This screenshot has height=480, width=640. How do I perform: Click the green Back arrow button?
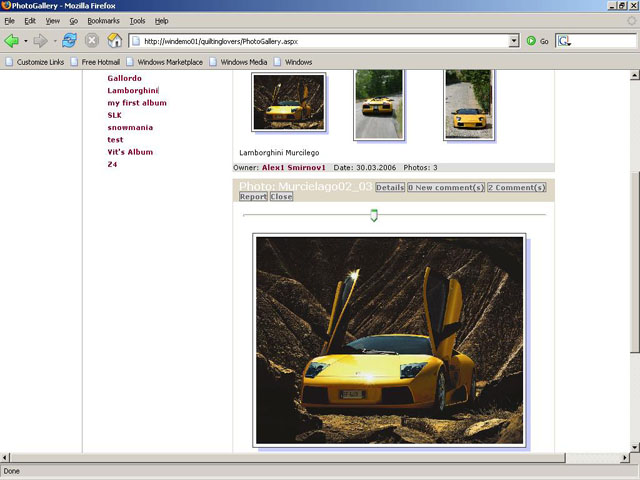click(11, 41)
